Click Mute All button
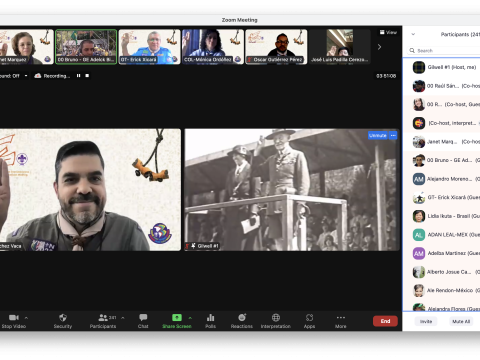Image resolution: width=480 pixels, height=360 pixels. pos(461,321)
